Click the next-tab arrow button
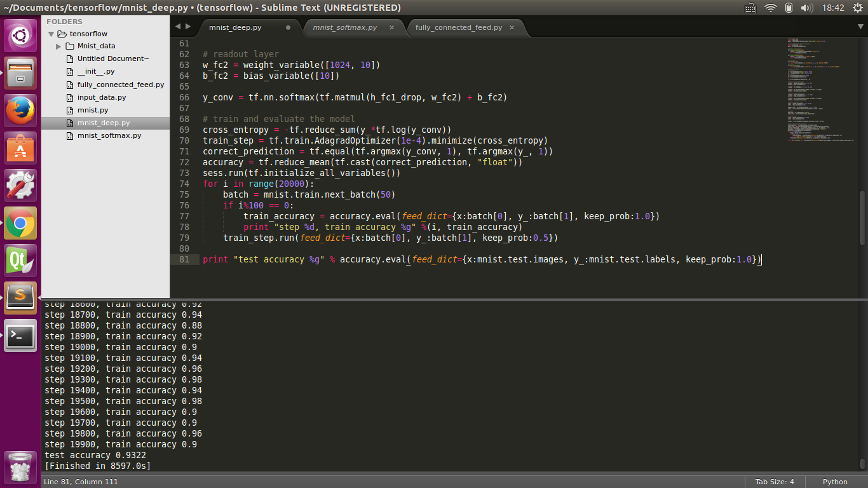Viewport: 868px width, 488px height. pyautogui.click(x=188, y=27)
